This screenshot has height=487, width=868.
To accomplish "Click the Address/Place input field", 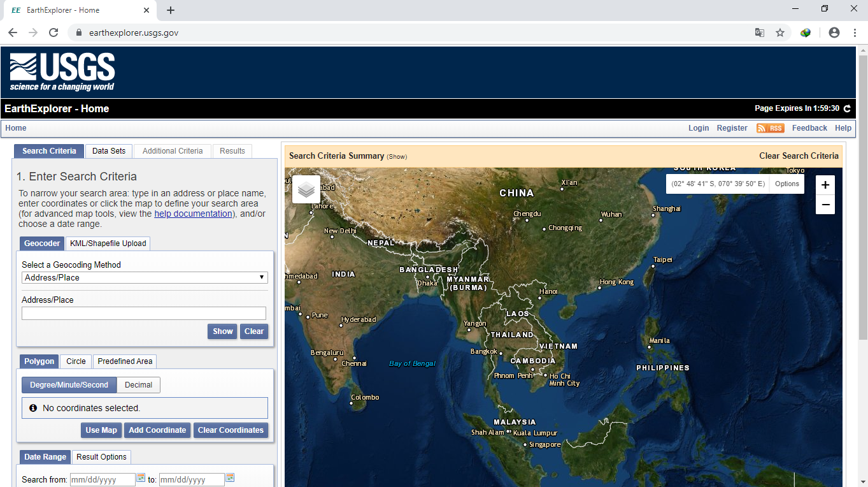I will pyautogui.click(x=144, y=313).
